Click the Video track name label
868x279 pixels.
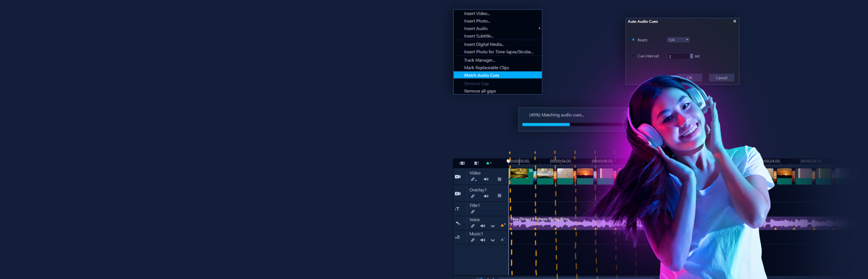click(x=475, y=173)
